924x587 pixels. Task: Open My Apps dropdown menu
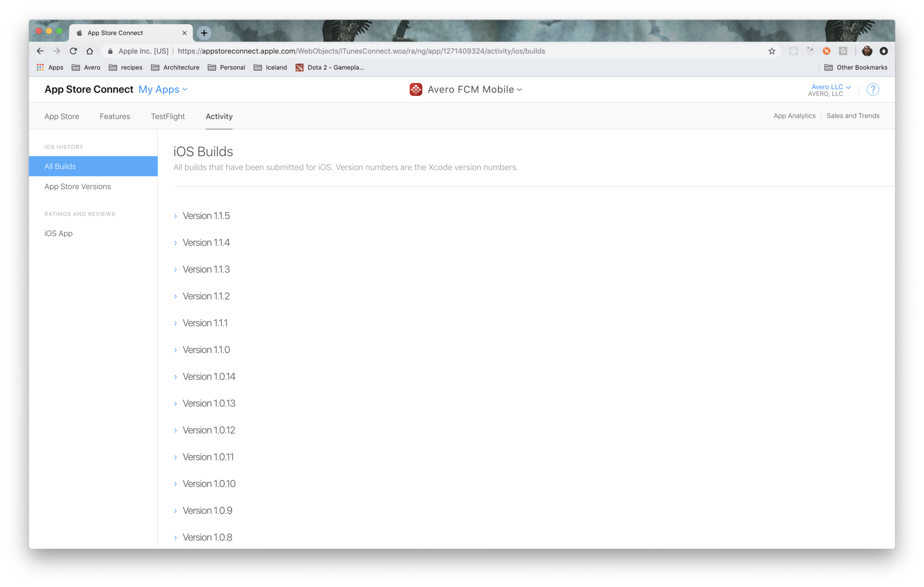163,90
